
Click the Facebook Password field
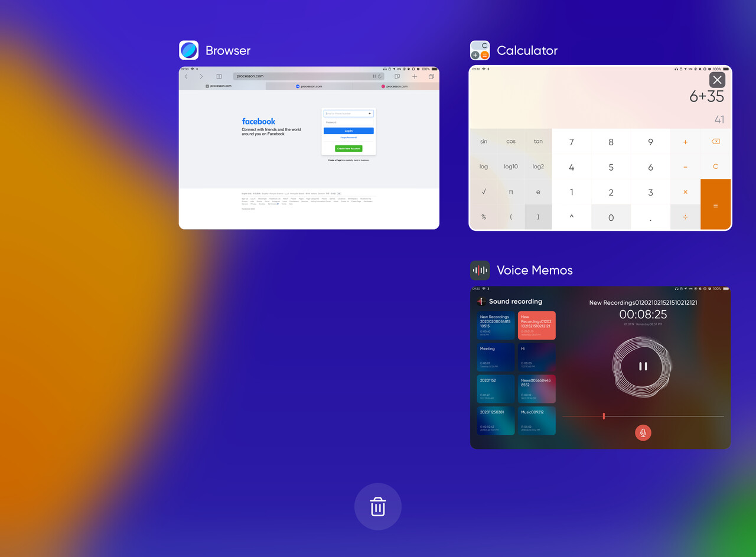pyautogui.click(x=348, y=122)
